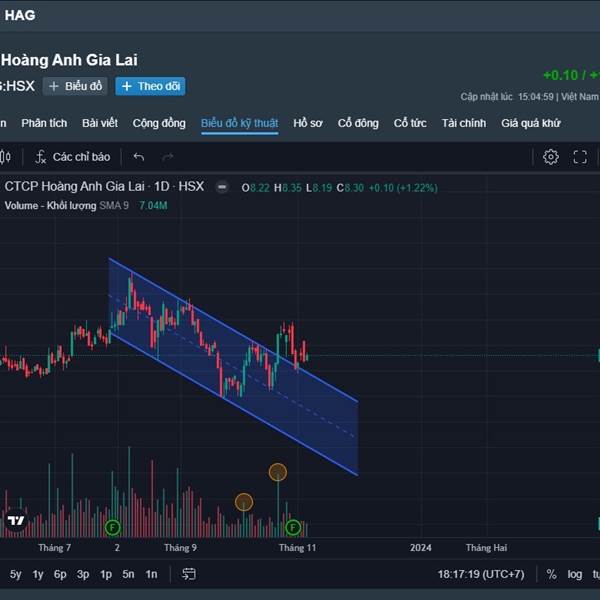Image resolution: width=600 pixels, height=600 pixels.
Task: Click the Tháng 7 label on time axis
Action: pyautogui.click(x=55, y=548)
